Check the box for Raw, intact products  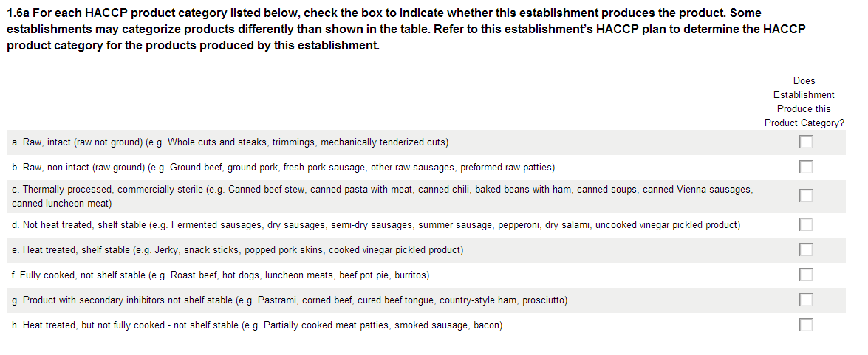(806, 142)
